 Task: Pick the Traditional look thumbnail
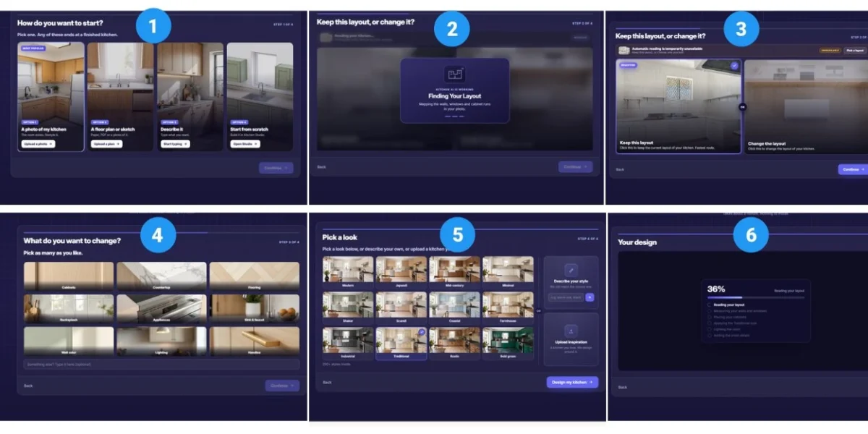pos(401,344)
